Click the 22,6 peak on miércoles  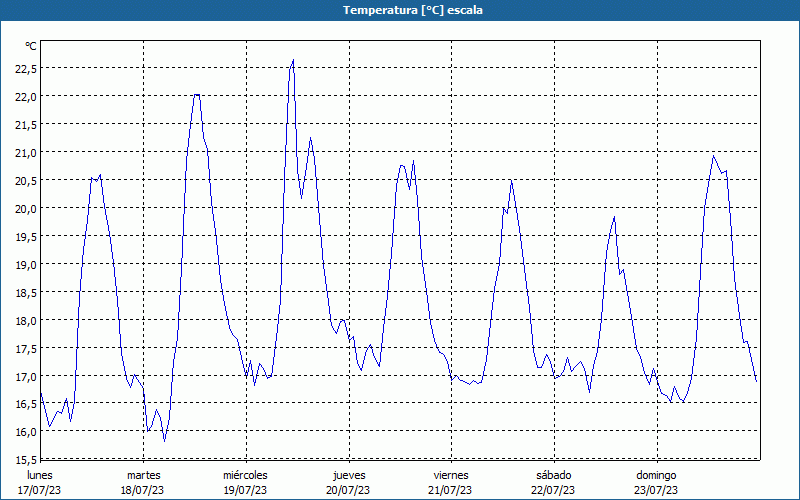click(293, 60)
